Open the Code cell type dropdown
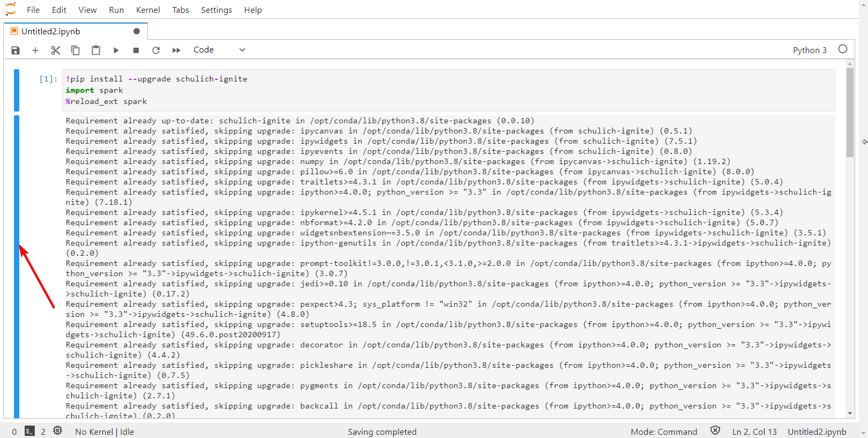The height and width of the screenshot is (438, 868). click(219, 50)
